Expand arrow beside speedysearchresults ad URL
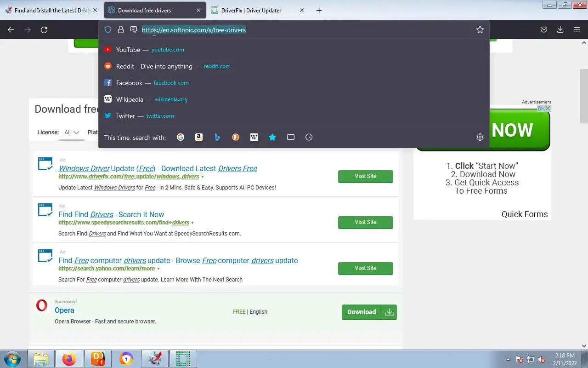 [x=192, y=223]
